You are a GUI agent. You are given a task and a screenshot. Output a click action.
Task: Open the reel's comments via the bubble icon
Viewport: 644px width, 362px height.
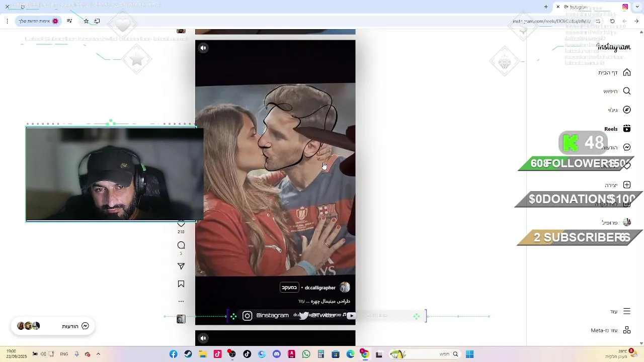click(x=181, y=245)
